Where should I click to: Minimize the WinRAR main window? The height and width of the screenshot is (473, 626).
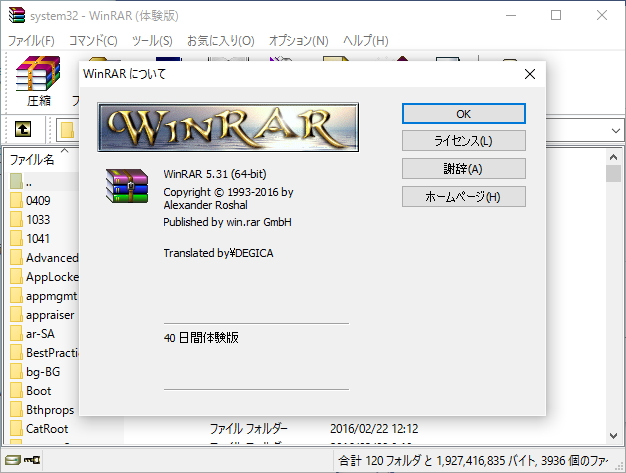[x=511, y=15]
